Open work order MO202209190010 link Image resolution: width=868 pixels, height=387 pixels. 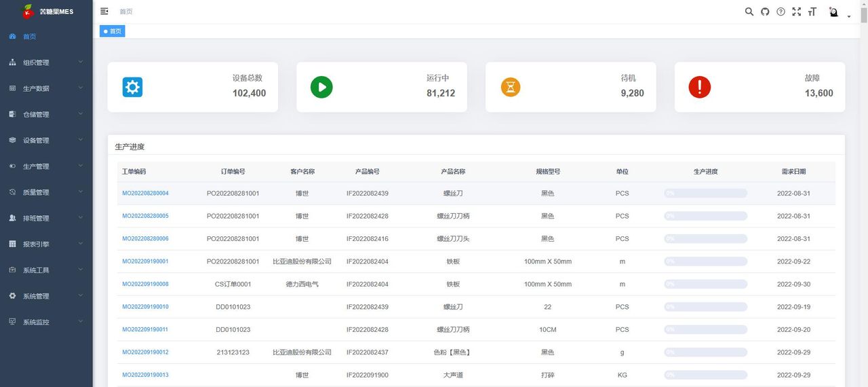(145, 307)
